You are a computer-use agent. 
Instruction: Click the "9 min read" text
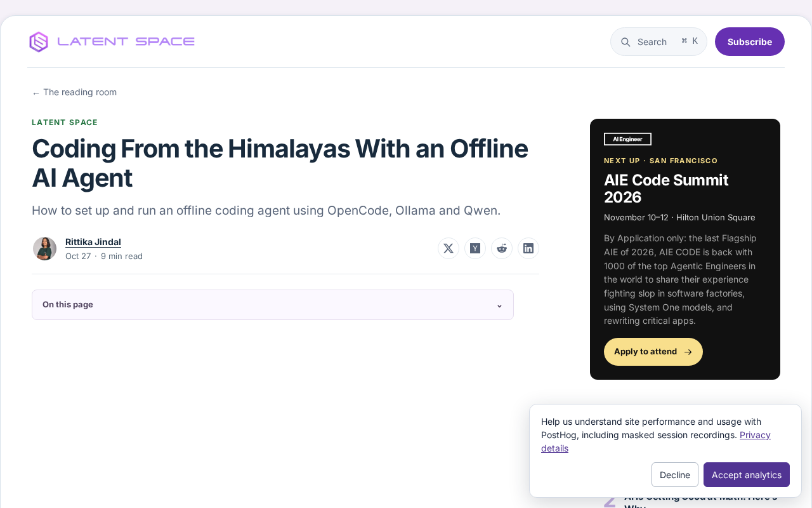point(122,256)
